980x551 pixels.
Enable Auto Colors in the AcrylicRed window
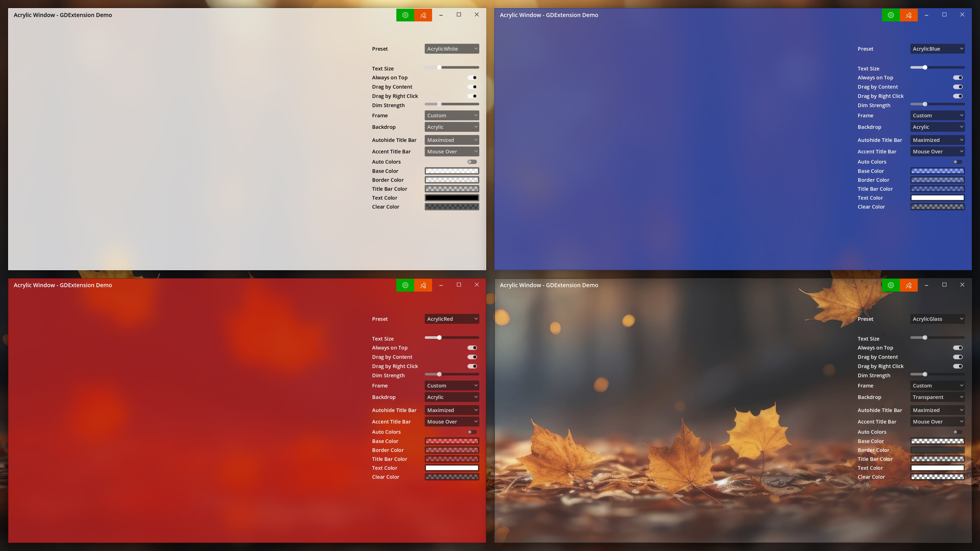tap(472, 432)
